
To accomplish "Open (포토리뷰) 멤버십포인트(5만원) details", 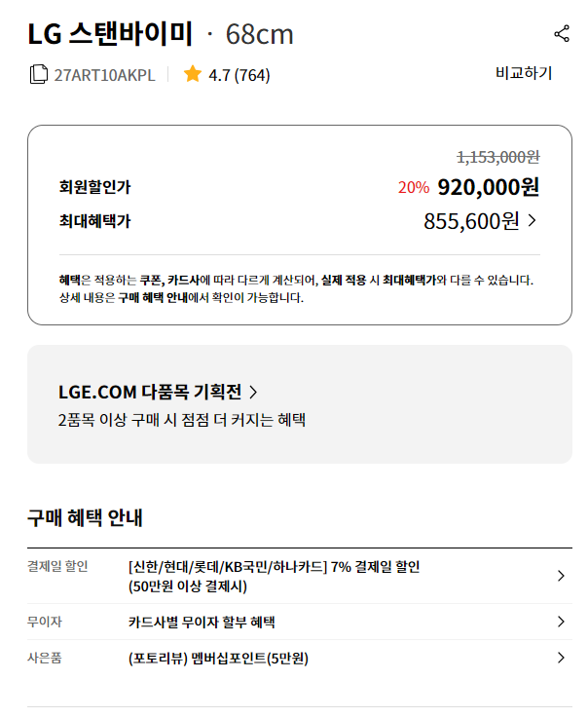I will click(x=218, y=659).
